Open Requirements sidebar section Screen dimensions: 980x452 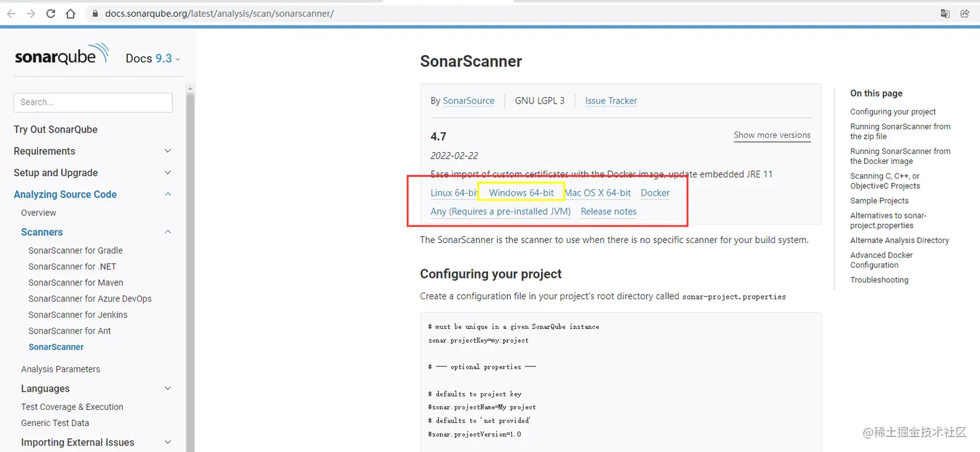coord(44,151)
